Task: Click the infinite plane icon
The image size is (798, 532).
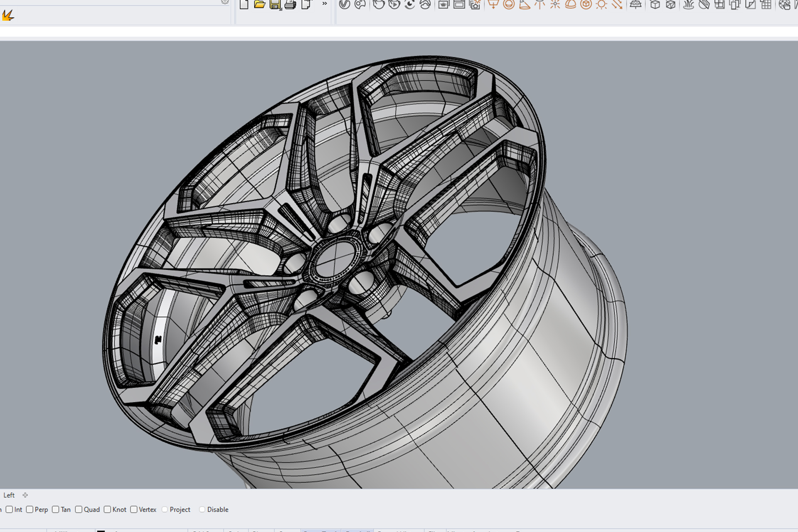Action: [x=635, y=4]
